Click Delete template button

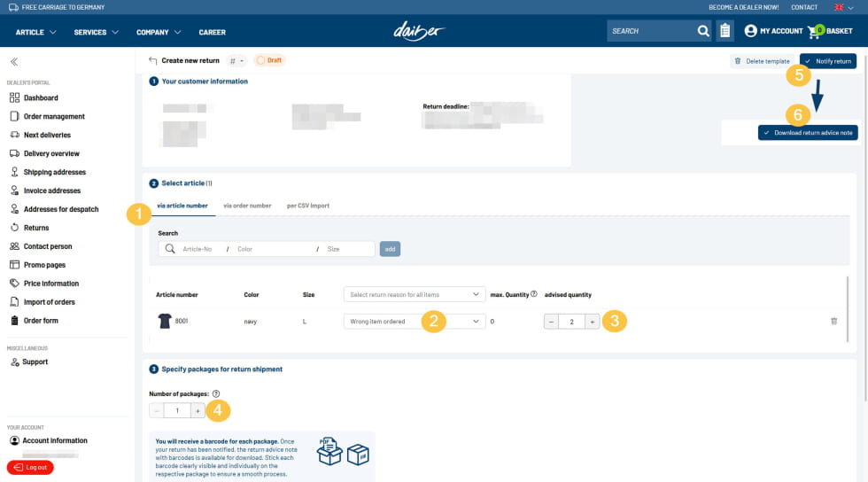(763, 61)
